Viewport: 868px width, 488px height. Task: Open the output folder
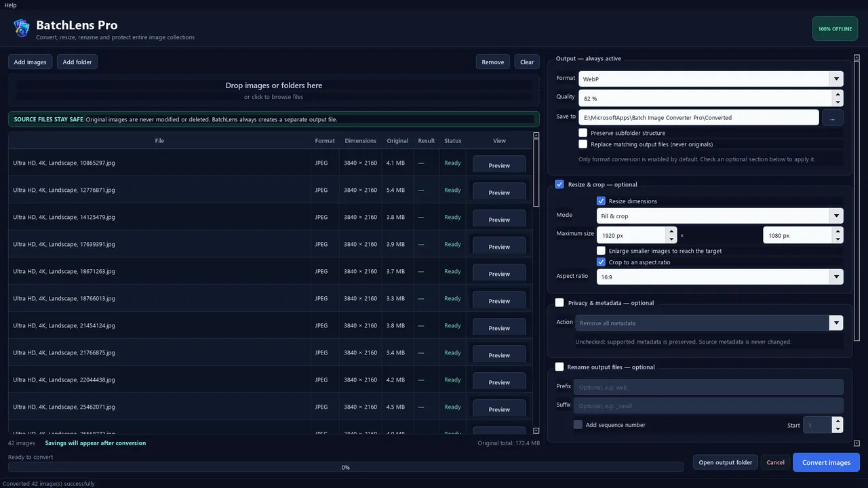click(x=726, y=462)
